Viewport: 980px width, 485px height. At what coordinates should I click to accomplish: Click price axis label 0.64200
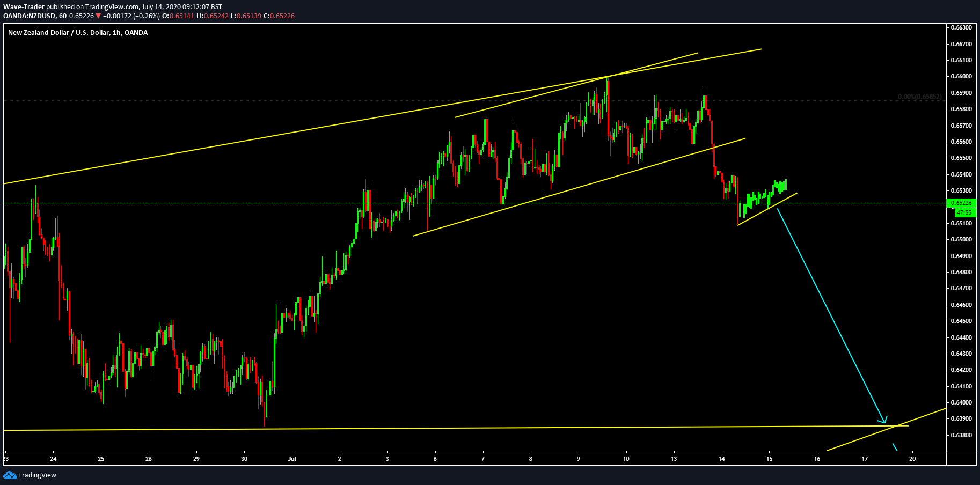tap(961, 370)
